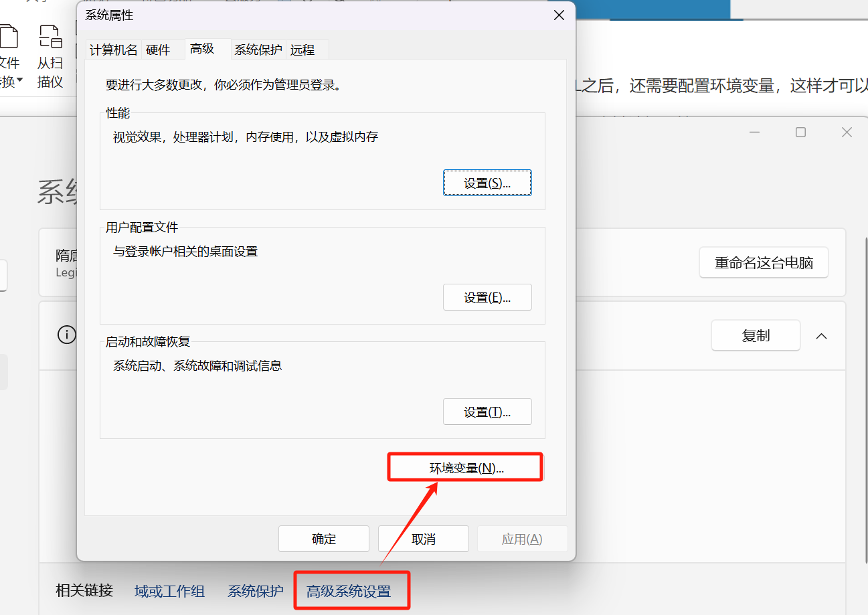Image resolution: width=868 pixels, height=615 pixels.
Task: Open 环境变量(N) settings
Action: (x=464, y=466)
